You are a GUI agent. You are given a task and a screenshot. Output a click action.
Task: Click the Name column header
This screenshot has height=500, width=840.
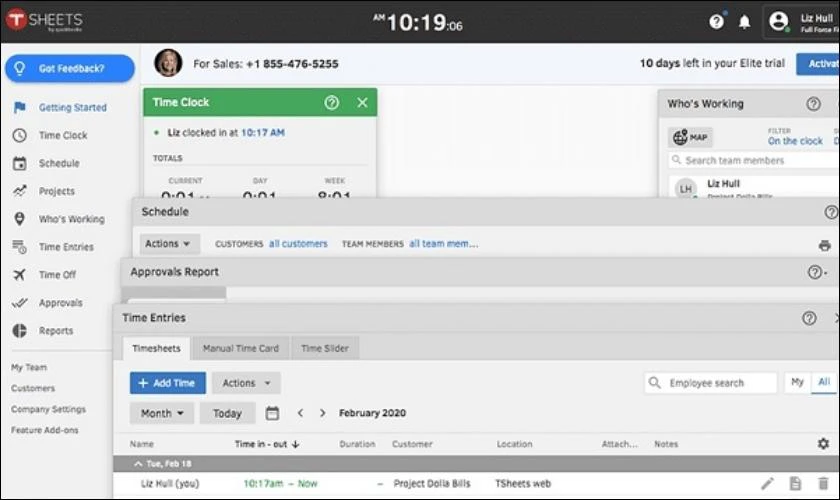point(141,444)
